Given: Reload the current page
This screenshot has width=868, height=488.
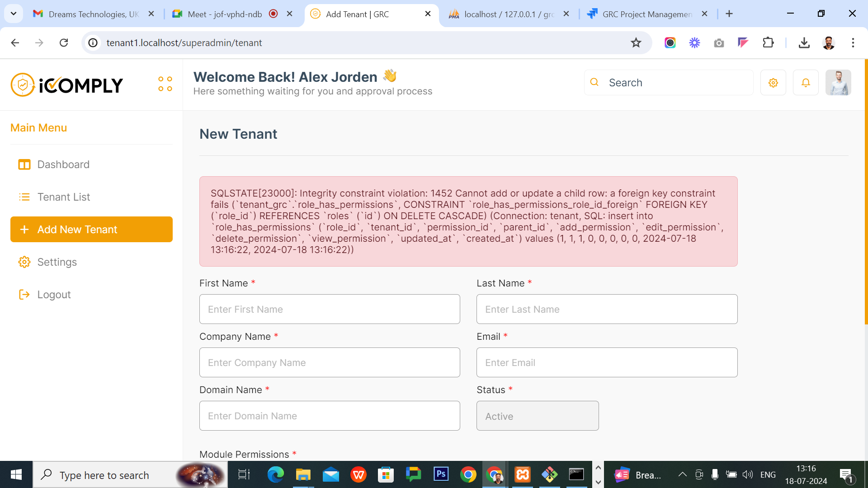Looking at the screenshot, I should [64, 43].
